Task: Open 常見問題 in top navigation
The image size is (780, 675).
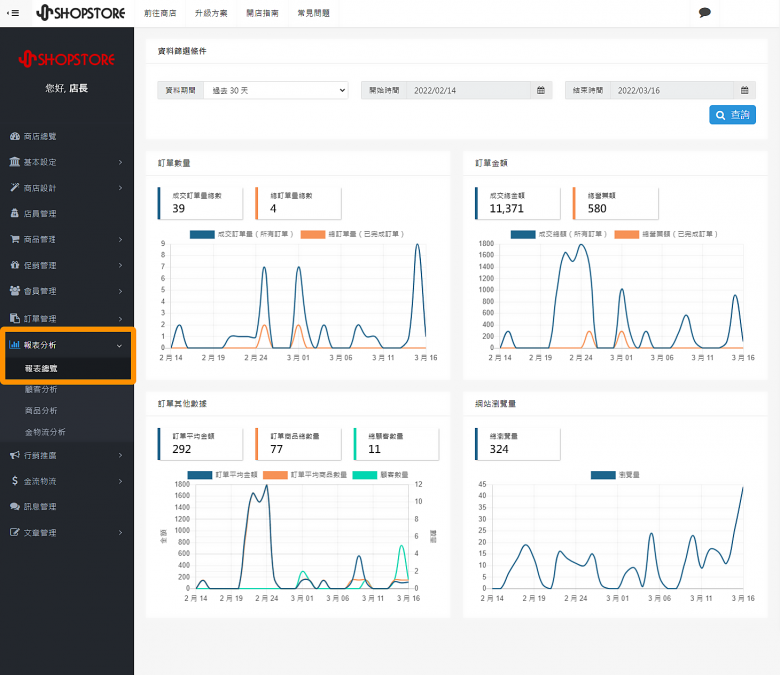Action: coord(313,13)
